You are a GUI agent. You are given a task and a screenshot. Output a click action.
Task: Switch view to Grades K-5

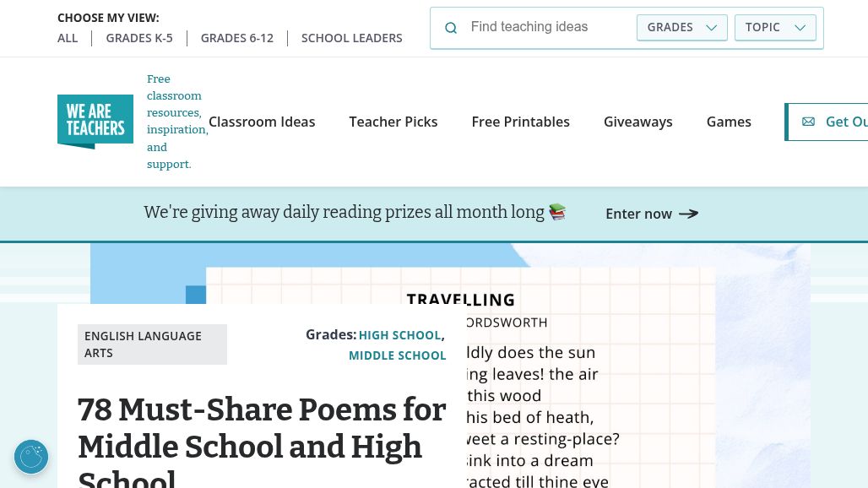(139, 38)
